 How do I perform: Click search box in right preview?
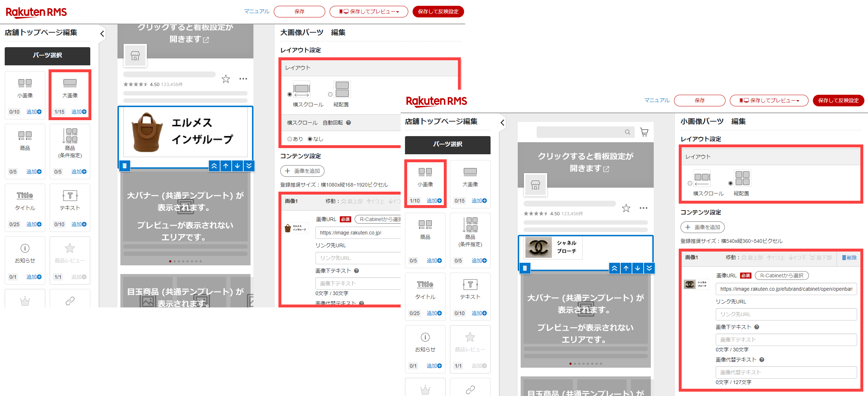click(x=585, y=132)
